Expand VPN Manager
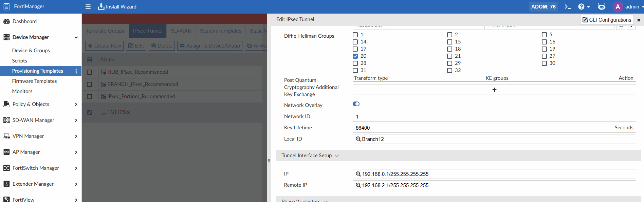 [x=76, y=136]
